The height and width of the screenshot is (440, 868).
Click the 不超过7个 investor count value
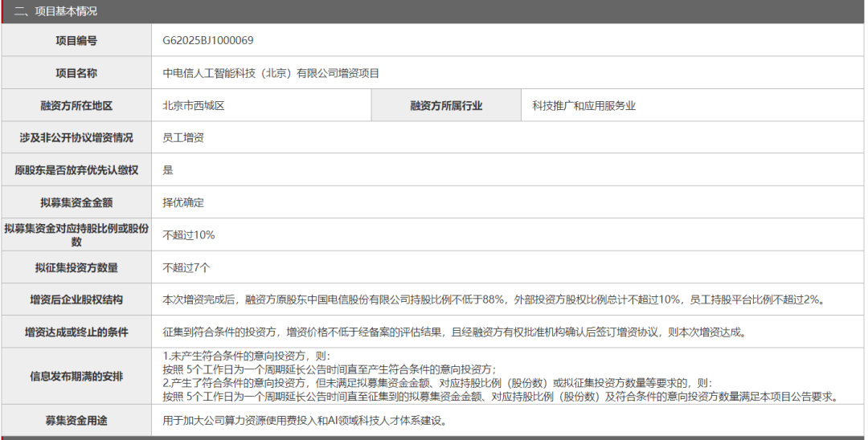pos(186,267)
